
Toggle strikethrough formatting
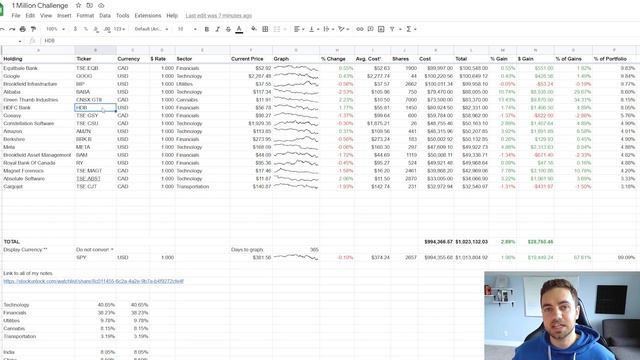228,29
